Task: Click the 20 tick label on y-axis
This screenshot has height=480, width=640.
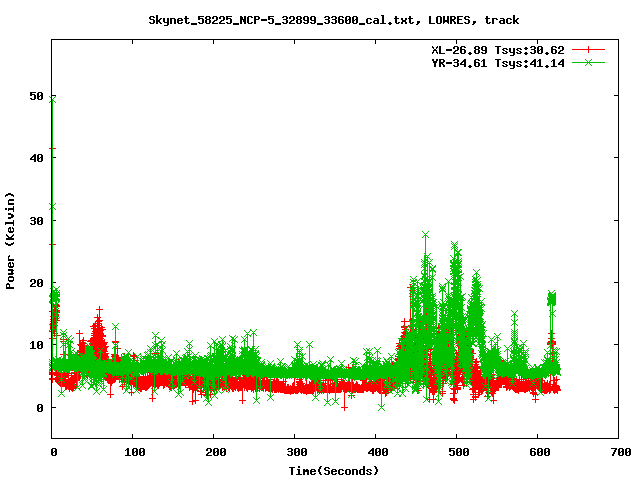Action: point(37,283)
